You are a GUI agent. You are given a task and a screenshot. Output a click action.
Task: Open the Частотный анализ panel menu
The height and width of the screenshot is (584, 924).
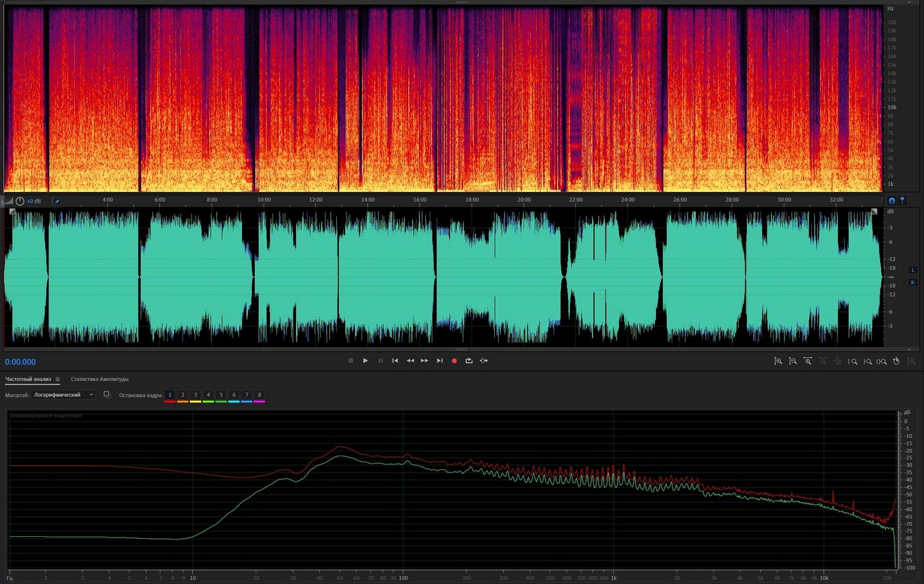[57, 379]
